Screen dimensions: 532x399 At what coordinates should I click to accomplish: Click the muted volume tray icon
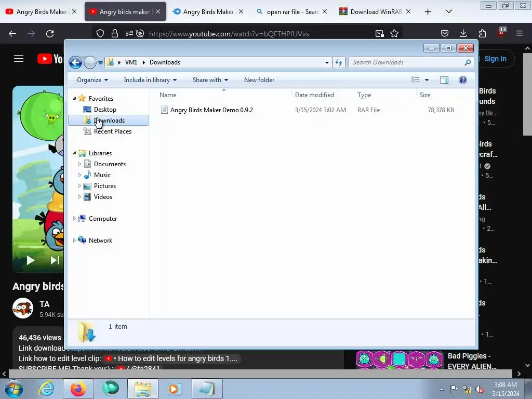tap(480, 389)
